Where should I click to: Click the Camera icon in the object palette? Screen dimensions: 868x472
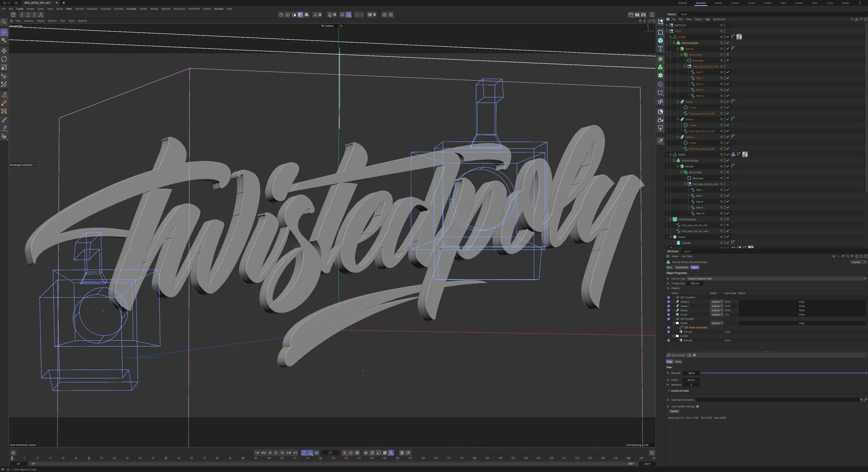tap(660, 120)
